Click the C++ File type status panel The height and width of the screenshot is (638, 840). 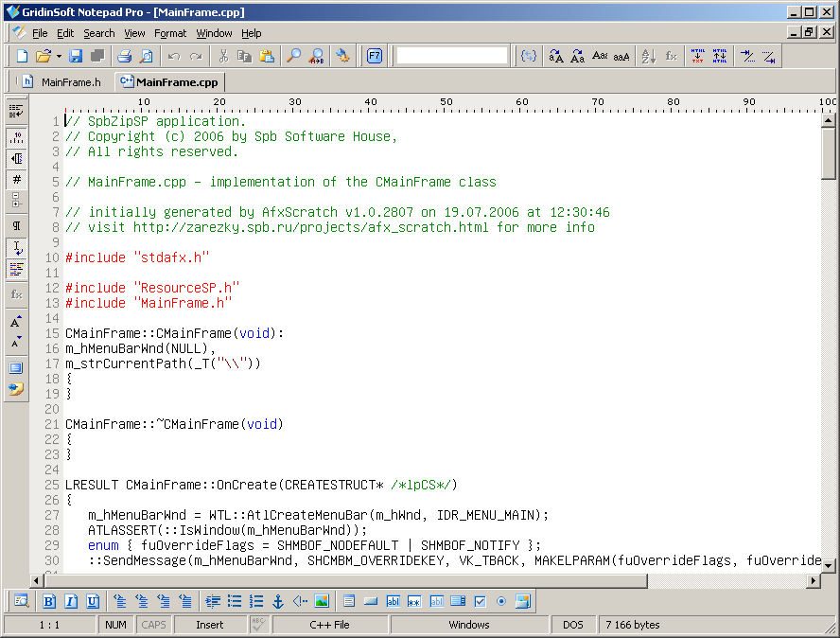click(329, 625)
